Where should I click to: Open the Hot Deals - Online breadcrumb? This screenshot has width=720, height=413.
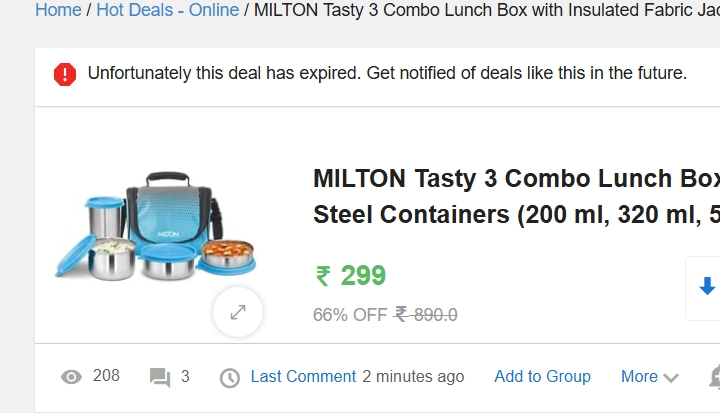click(x=167, y=10)
